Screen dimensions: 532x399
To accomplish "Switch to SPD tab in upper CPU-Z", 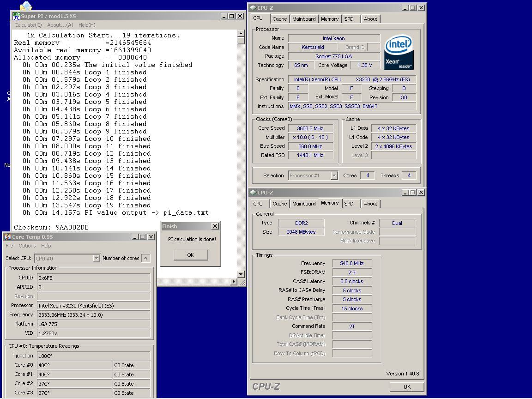I will [x=349, y=19].
